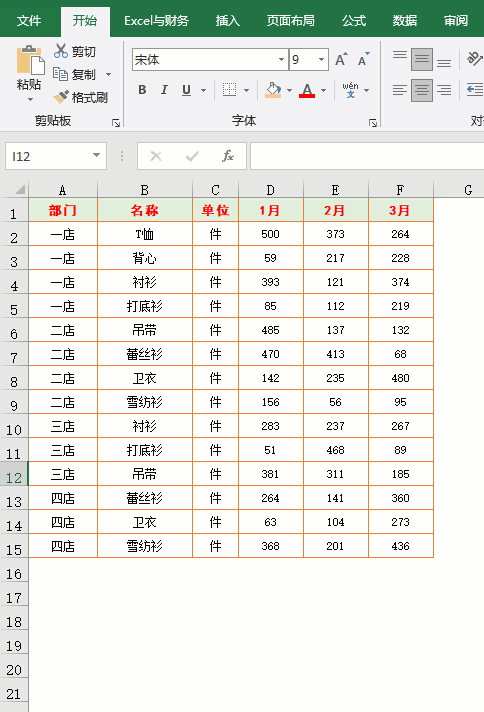Apply cell borders icon
Image resolution: width=484 pixels, height=712 pixels.
pos(230,90)
